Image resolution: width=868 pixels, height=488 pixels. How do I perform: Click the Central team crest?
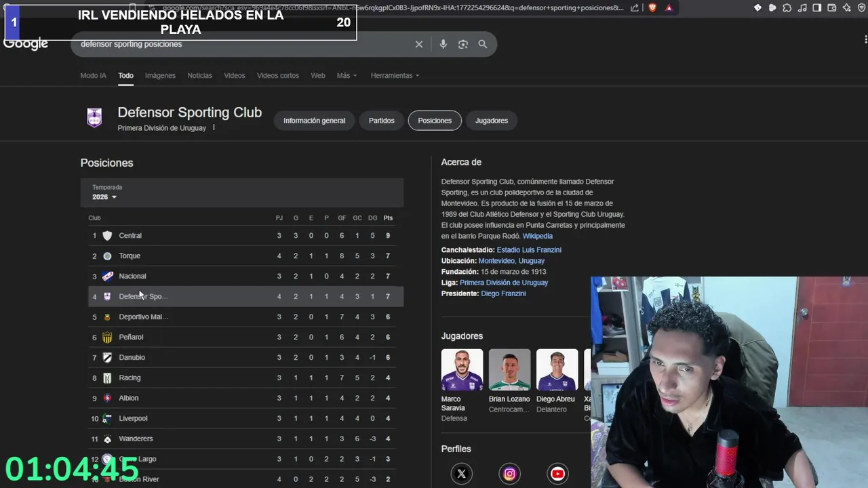point(107,235)
